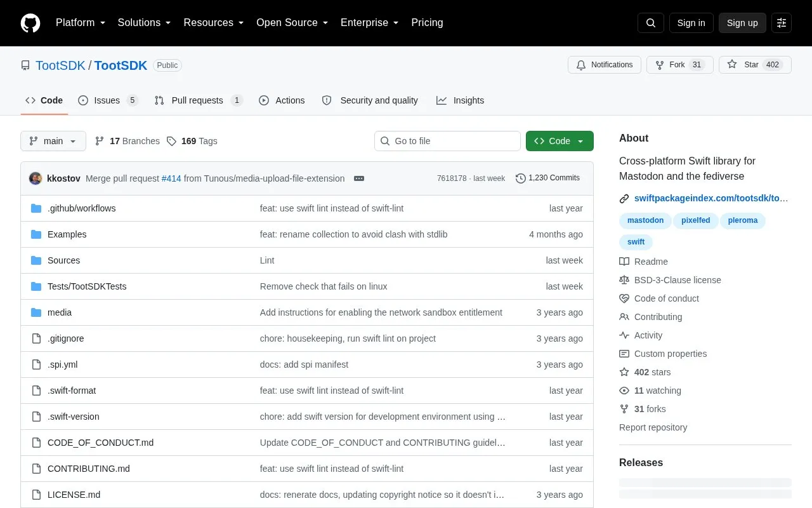Open the Open Source dropdown
Screen dimensions: 812x508
292,23
